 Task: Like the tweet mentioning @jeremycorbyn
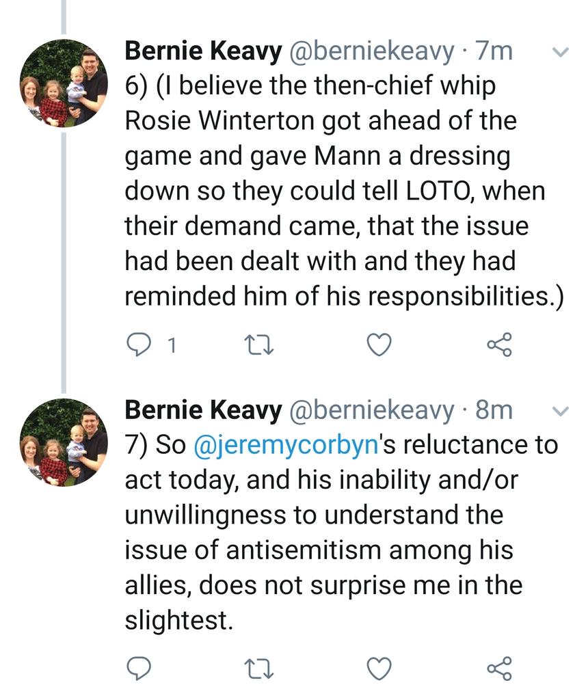379,667
